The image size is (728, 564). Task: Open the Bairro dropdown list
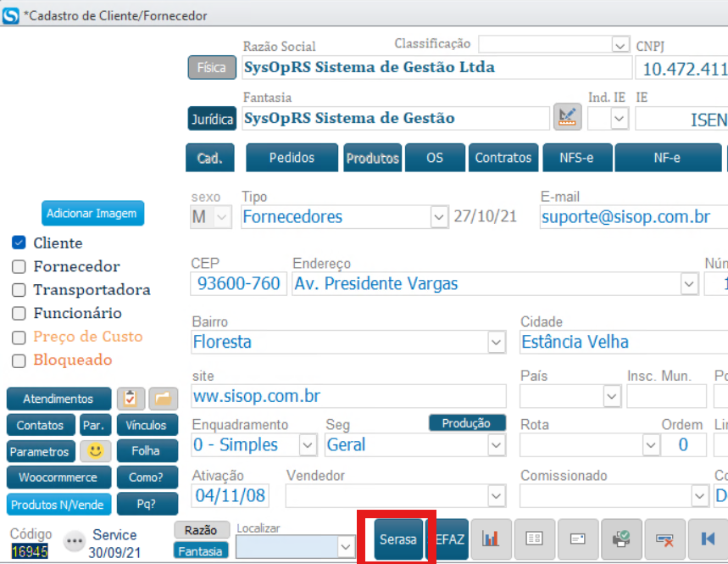497,343
